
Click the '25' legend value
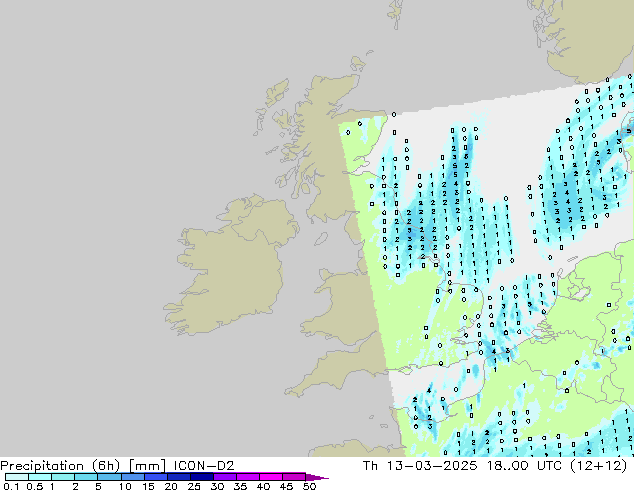(x=194, y=486)
